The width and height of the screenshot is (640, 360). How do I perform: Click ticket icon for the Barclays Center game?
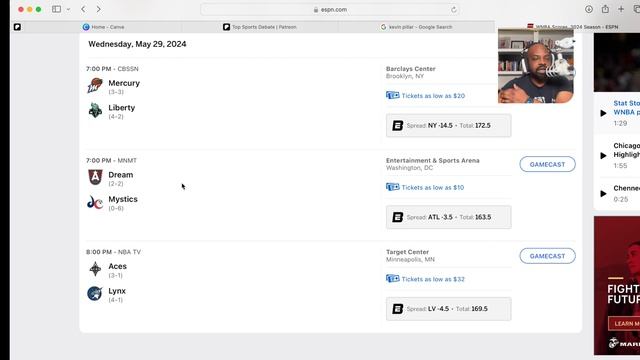[x=393, y=96]
